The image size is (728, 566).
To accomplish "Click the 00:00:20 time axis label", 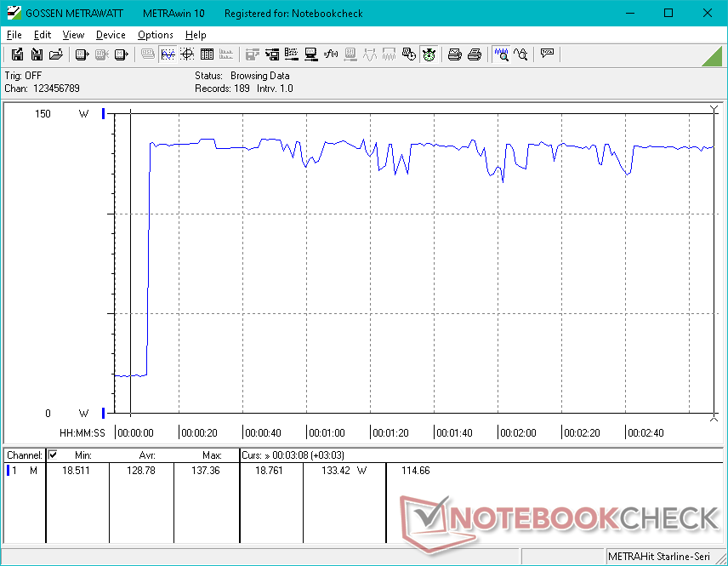I will point(199,433).
